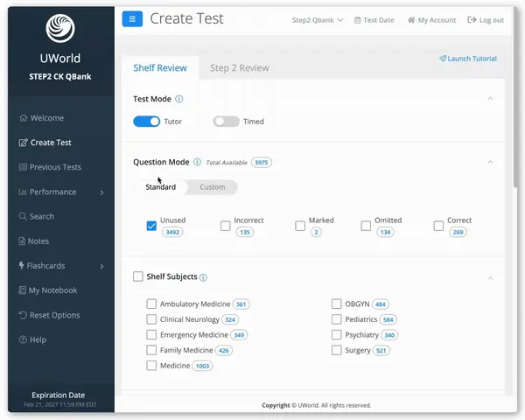
Task: Collapse the Shelf Subjects section
Action: click(490, 278)
